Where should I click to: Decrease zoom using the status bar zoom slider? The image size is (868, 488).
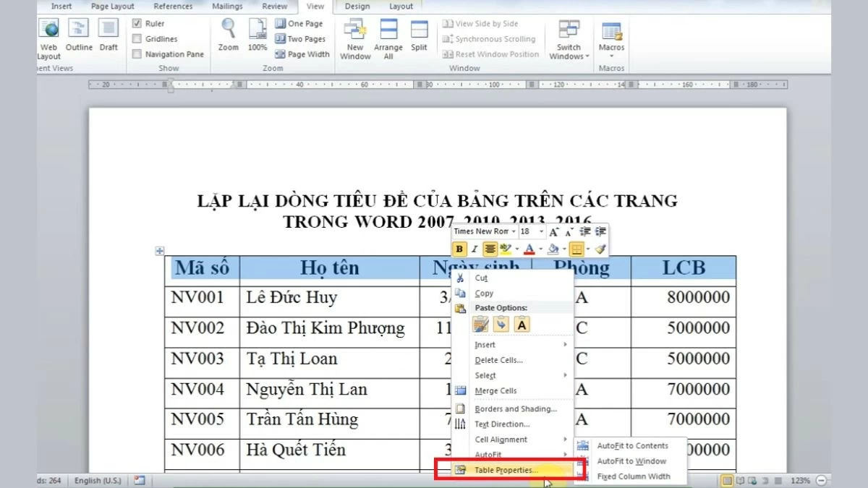click(822, 479)
